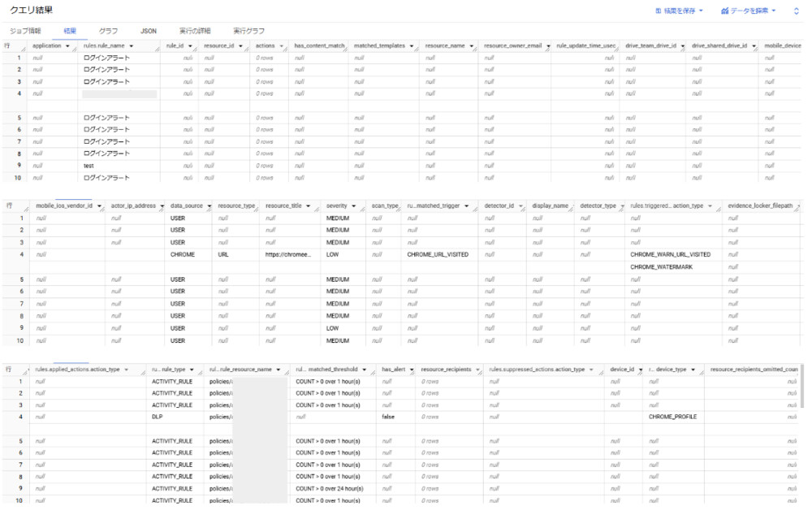Click the evidence_locker_filepath column header
812x515 pixels.
(x=760, y=206)
